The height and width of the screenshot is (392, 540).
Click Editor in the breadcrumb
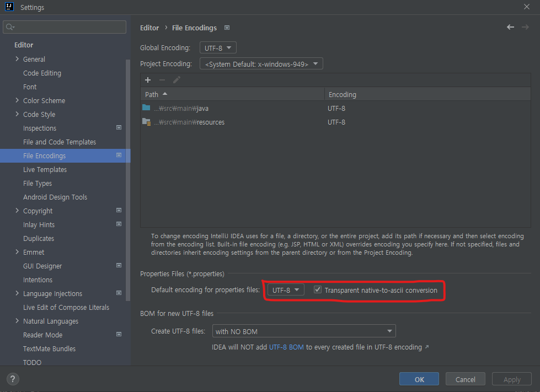pos(149,28)
